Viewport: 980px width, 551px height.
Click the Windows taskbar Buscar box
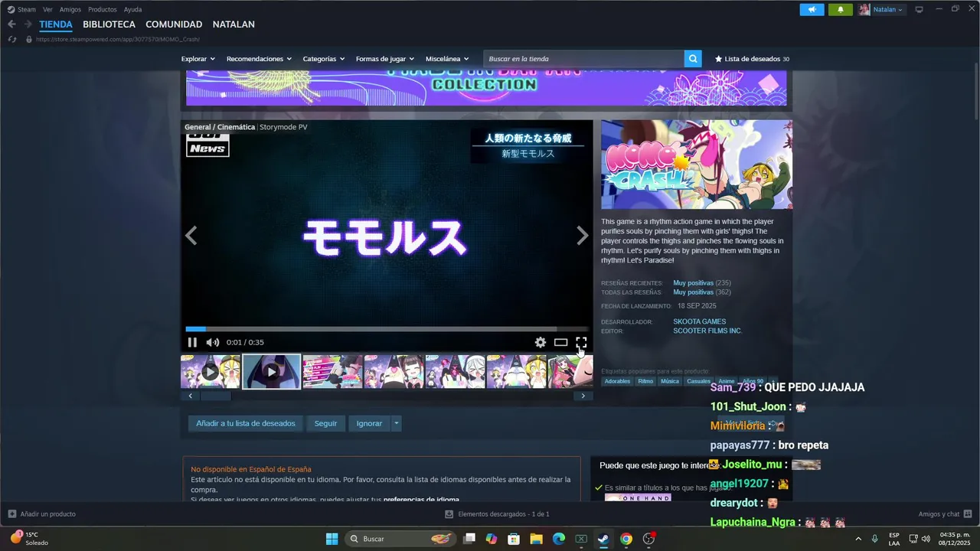[x=400, y=539]
